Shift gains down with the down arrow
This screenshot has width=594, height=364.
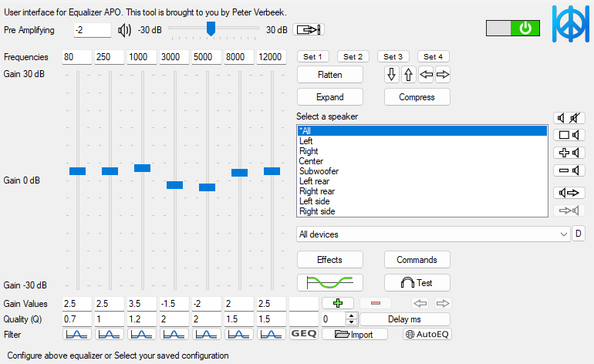391,75
